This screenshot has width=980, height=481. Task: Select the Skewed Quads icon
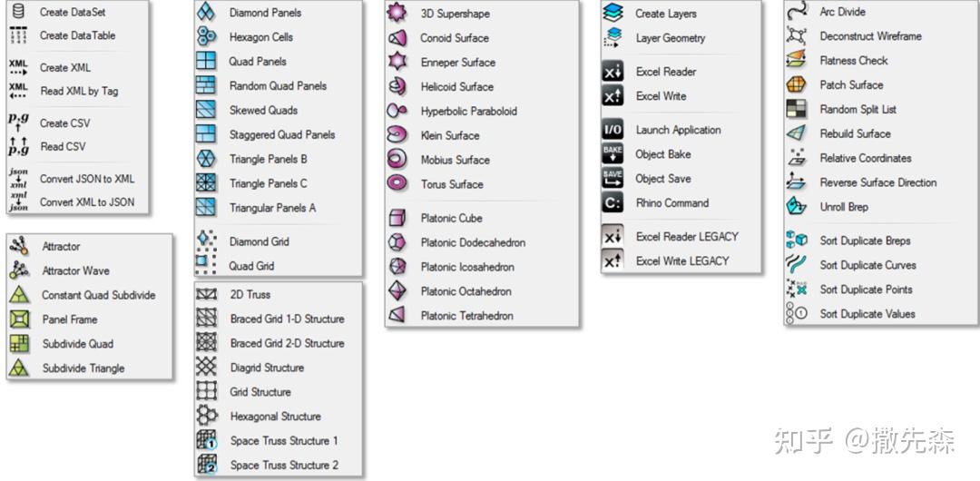pos(206,110)
